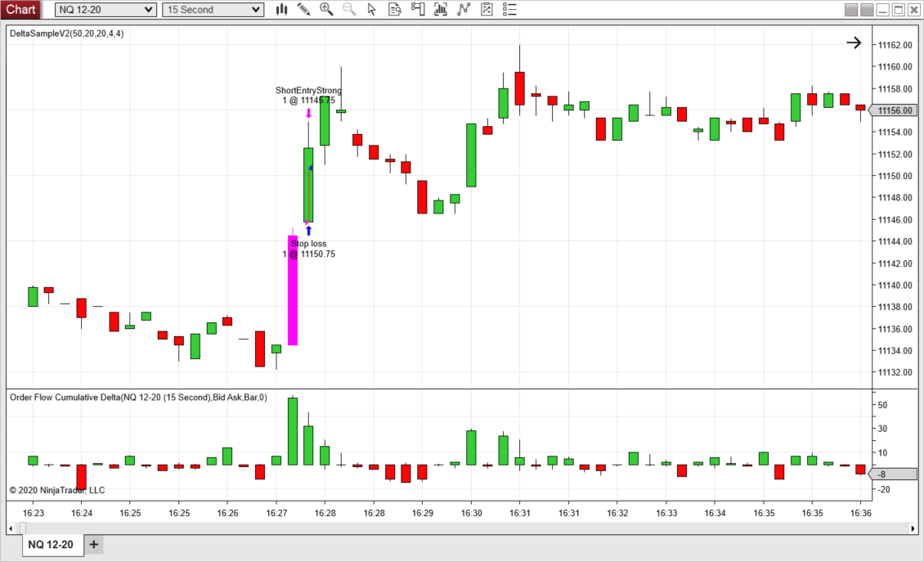Click the scrollbar thumb at the left end
Viewport: 924px width, 562px height.
[23, 528]
